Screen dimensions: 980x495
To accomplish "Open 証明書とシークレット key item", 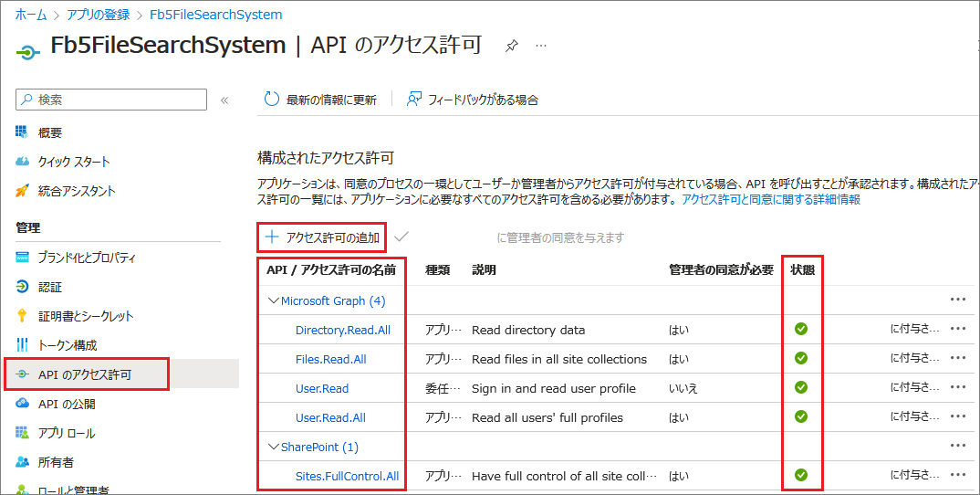I will coord(85,316).
